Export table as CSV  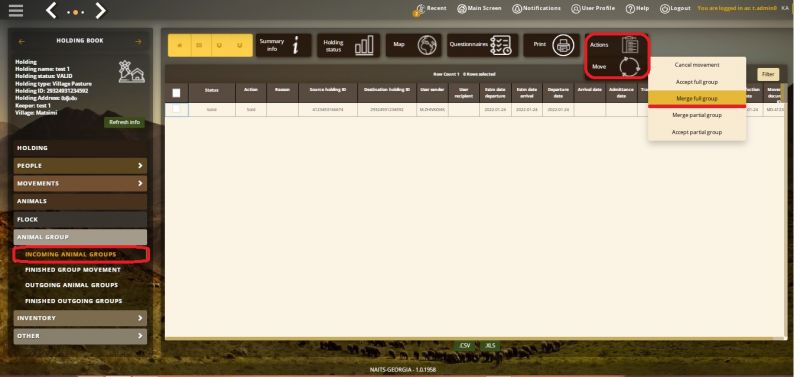click(x=464, y=346)
